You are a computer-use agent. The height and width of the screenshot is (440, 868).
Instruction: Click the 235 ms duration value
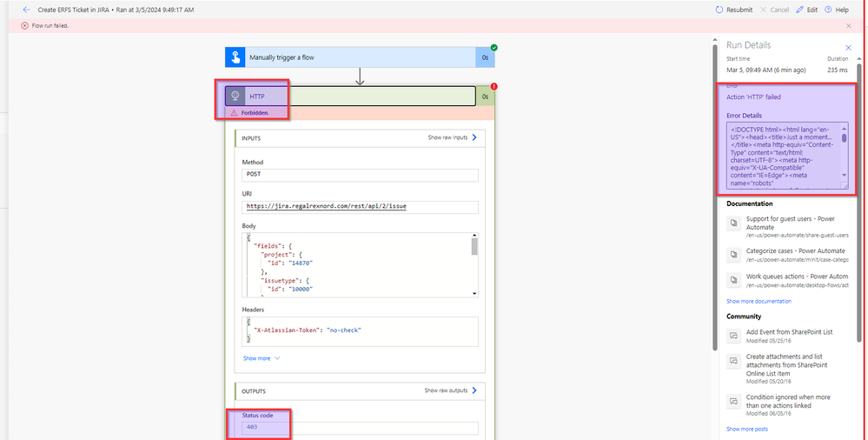(838, 70)
